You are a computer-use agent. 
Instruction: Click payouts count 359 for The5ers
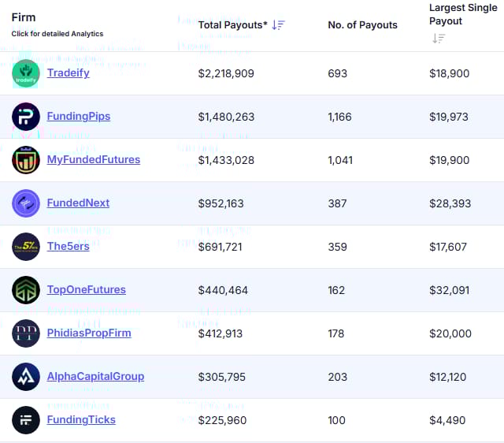click(338, 247)
